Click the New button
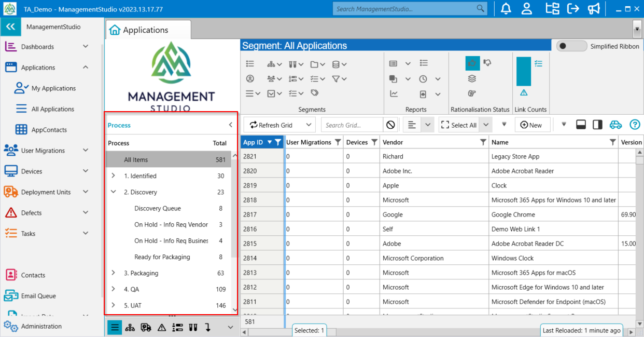 click(x=532, y=125)
